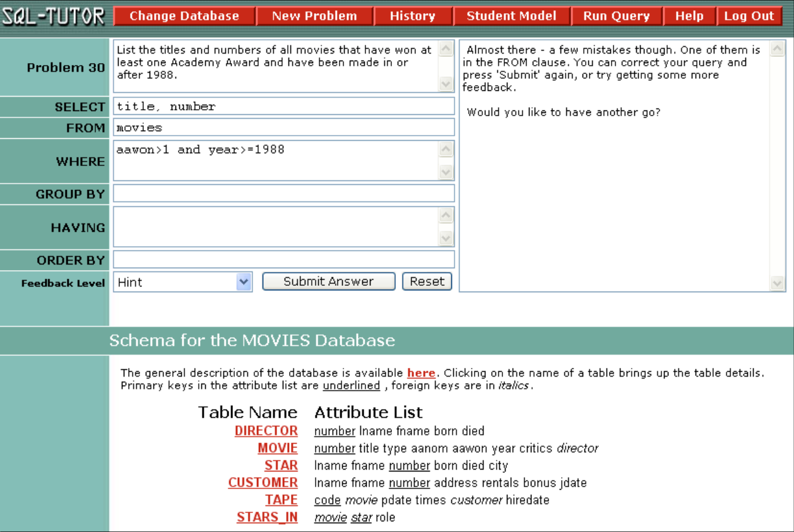Open the History page
Image resolution: width=794 pixels, height=532 pixels.
[412, 16]
